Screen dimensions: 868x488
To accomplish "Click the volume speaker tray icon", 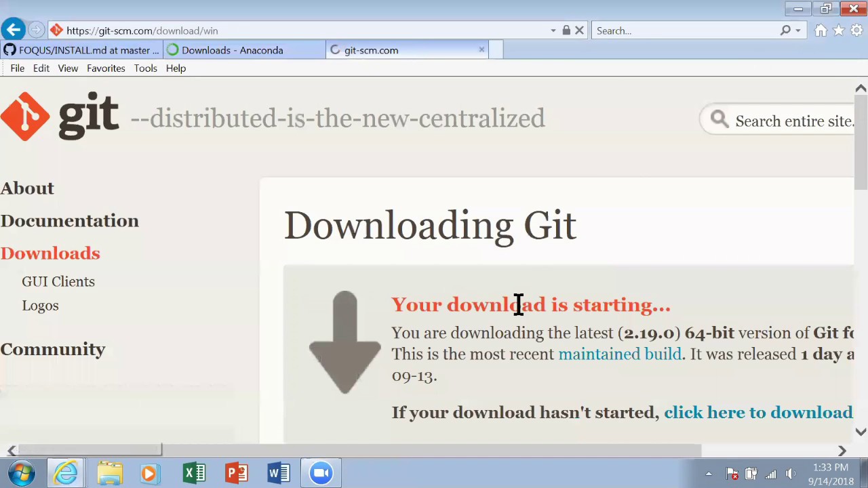I will pyautogui.click(x=790, y=474).
